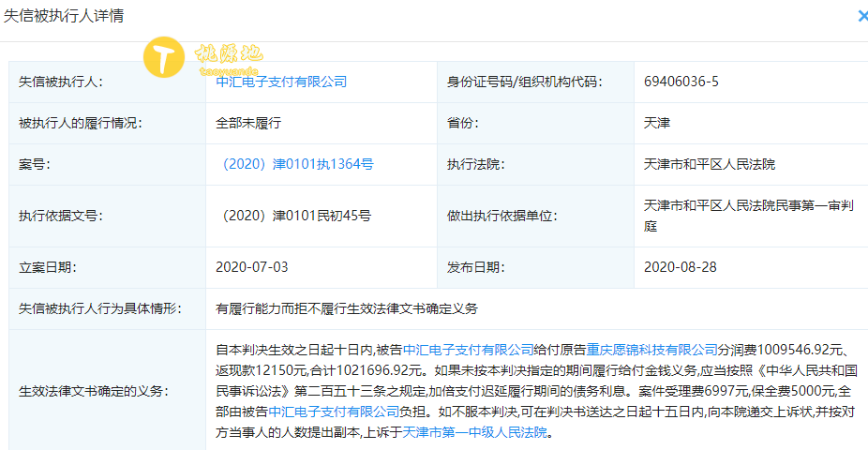Click document number (2020)津0101民初45号

pyautogui.click(x=293, y=216)
